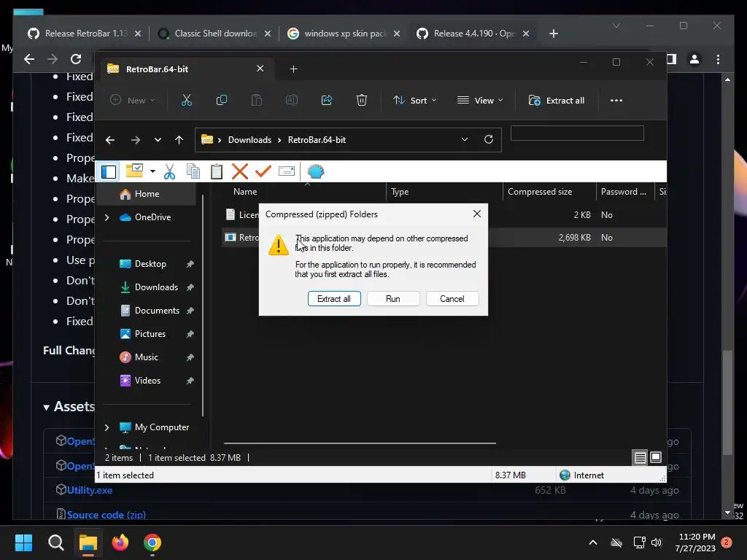Viewport: 747px width, 560px height.
Task: Click Copy icon in Explorer command bar
Action: pyautogui.click(x=222, y=100)
